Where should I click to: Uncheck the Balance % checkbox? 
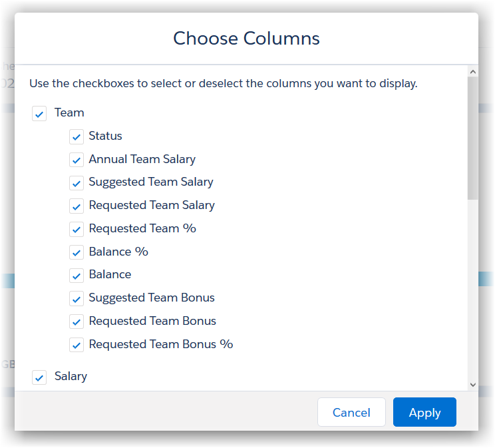(x=77, y=253)
